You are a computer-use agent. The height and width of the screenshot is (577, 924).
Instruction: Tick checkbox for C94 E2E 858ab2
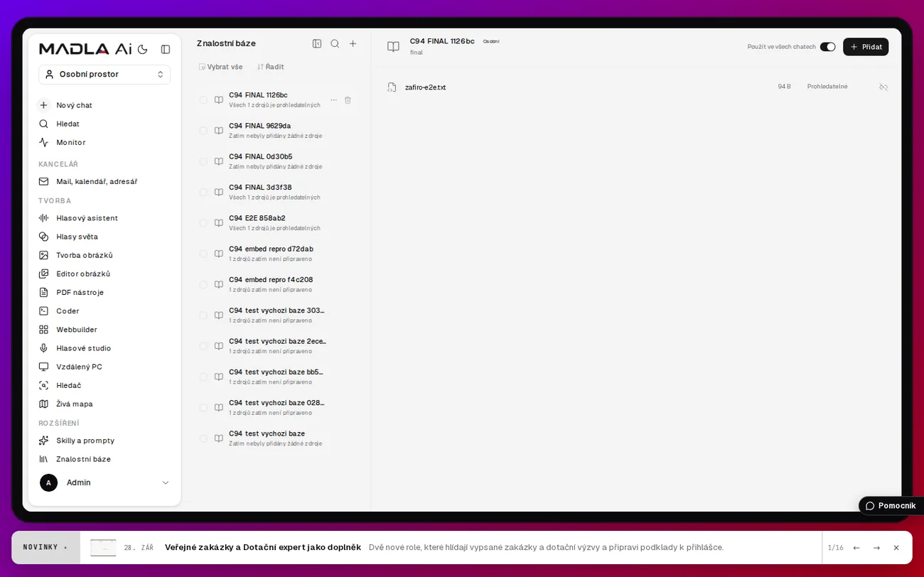click(203, 223)
